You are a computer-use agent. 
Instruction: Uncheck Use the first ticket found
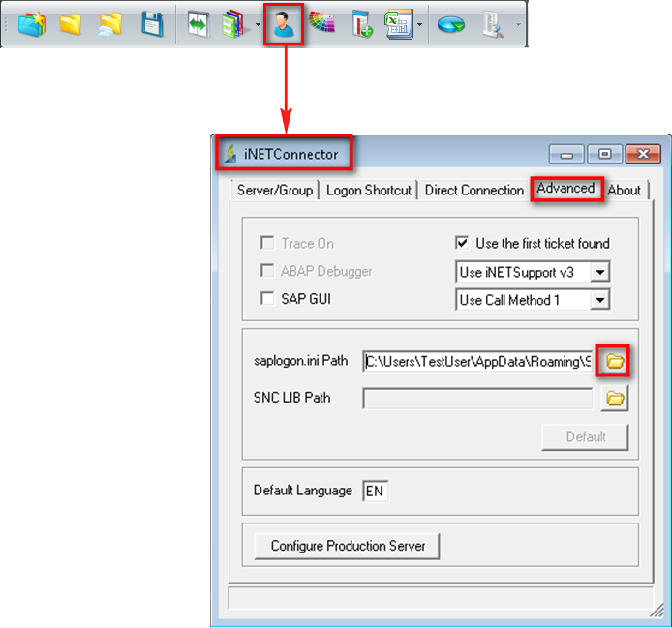pos(462,244)
